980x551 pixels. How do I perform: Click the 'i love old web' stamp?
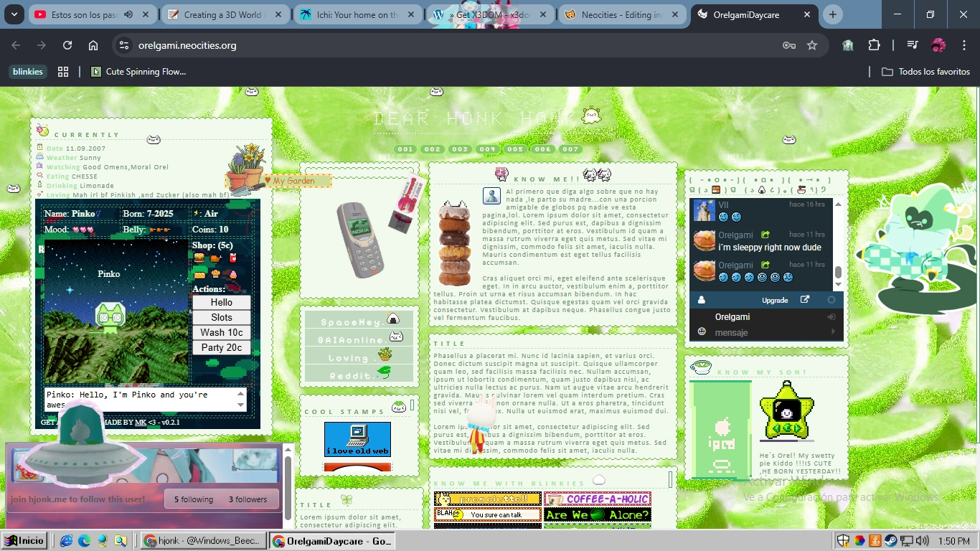click(x=357, y=439)
